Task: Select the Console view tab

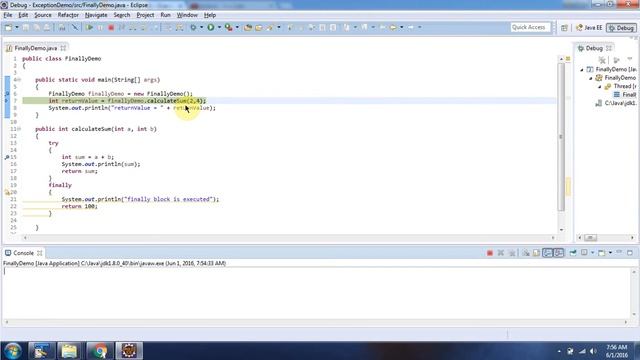Action: point(23,253)
